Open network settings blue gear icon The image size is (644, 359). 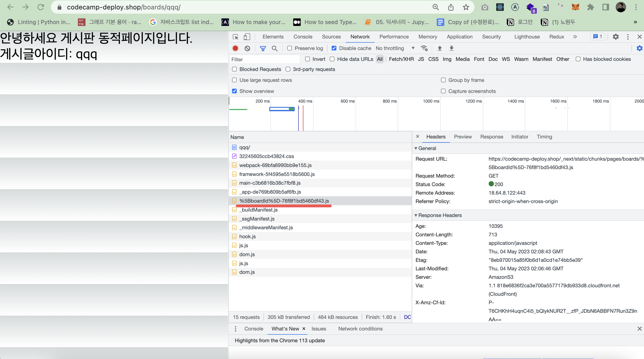point(639,48)
